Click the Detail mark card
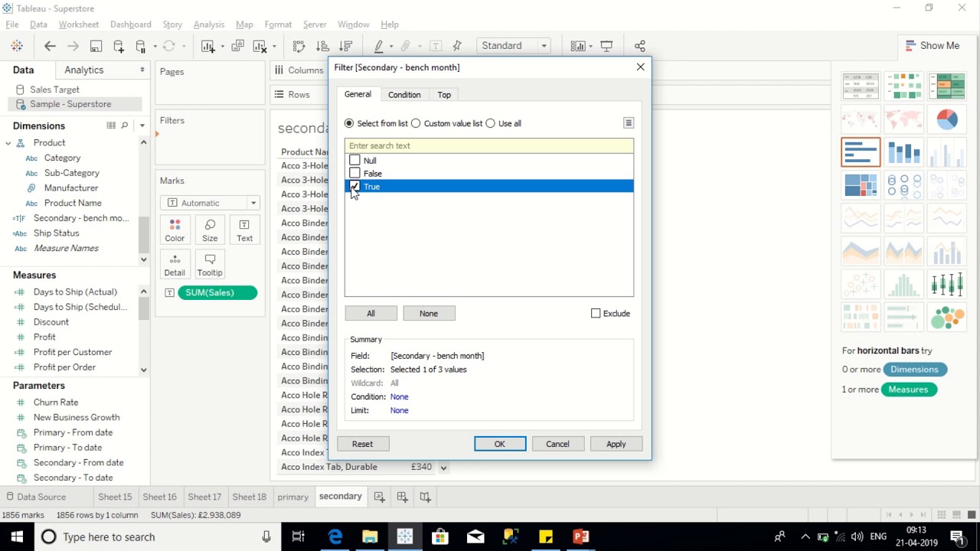The height and width of the screenshot is (551, 980). pos(175,265)
